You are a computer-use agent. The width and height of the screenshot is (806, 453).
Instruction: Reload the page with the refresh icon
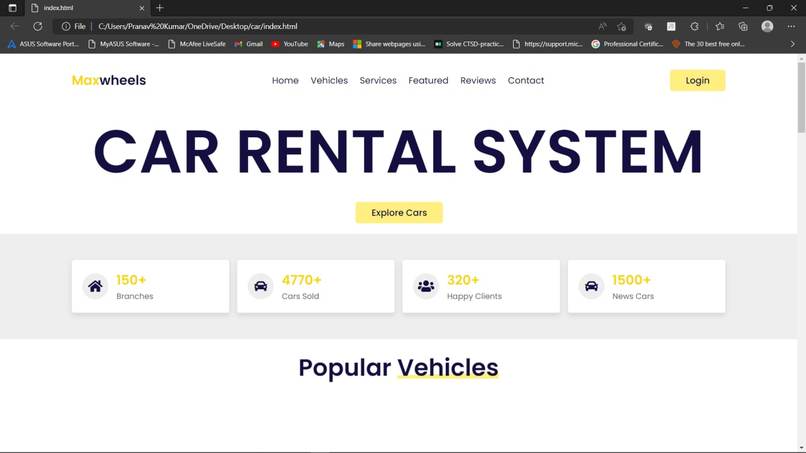point(38,26)
